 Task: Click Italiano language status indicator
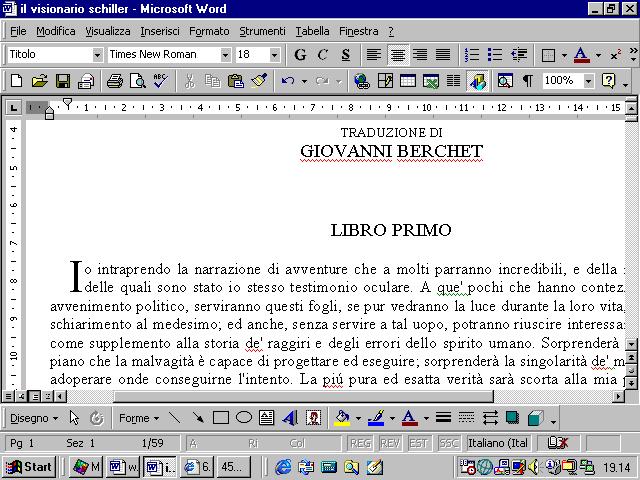pyautogui.click(x=498, y=443)
